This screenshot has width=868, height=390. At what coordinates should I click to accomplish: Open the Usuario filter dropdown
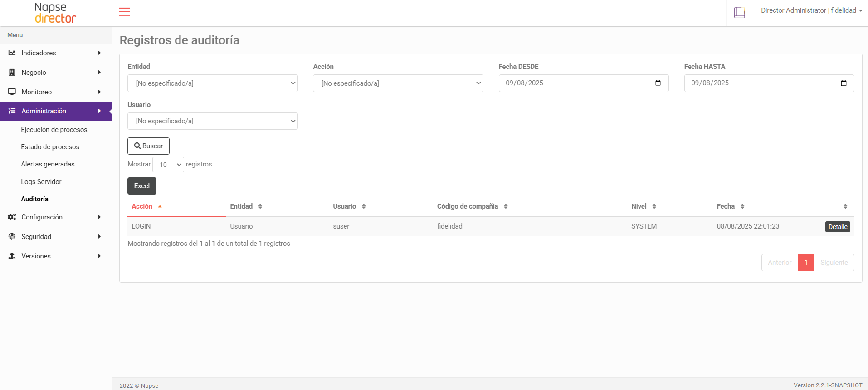[x=213, y=121]
